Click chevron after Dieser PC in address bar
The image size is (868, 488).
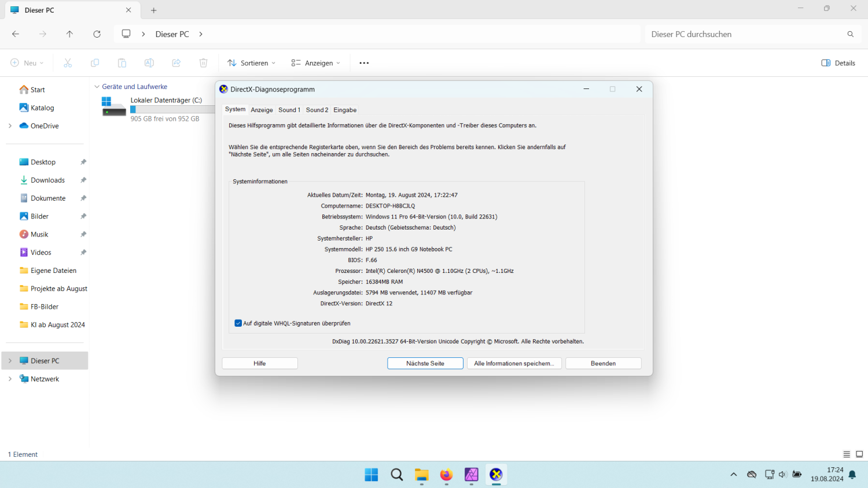(201, 34)
